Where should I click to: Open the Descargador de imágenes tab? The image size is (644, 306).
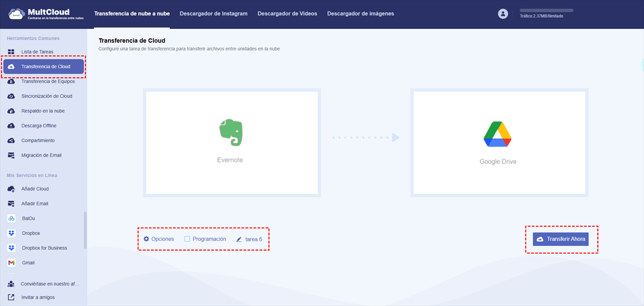tap(360, 13)
